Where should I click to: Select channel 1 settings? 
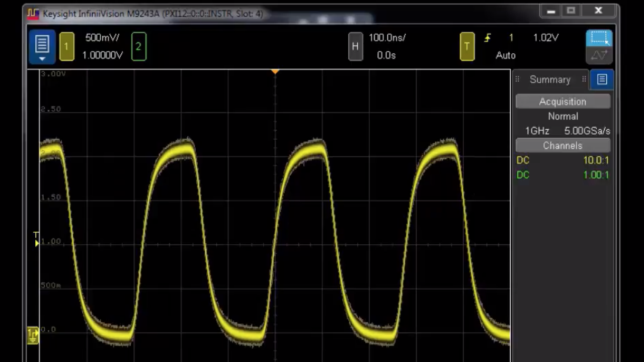67,46
